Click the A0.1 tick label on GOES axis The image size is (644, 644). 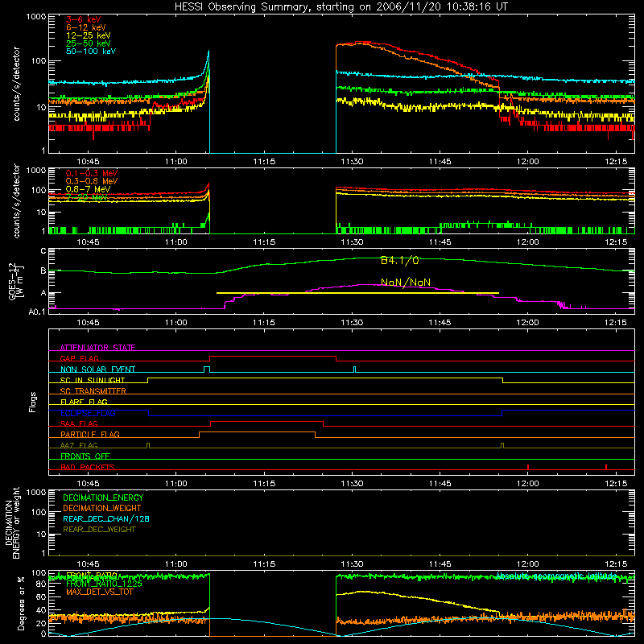tap(36, 312)
